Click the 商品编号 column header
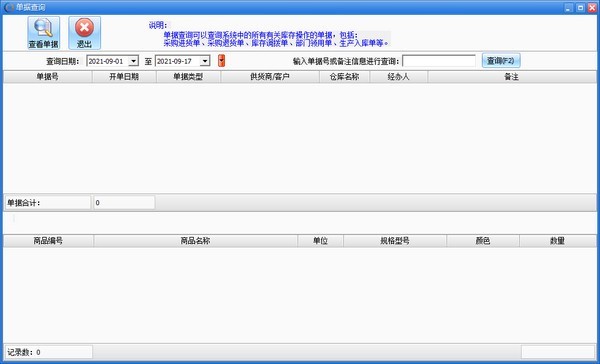 click(x=48, y=241)
